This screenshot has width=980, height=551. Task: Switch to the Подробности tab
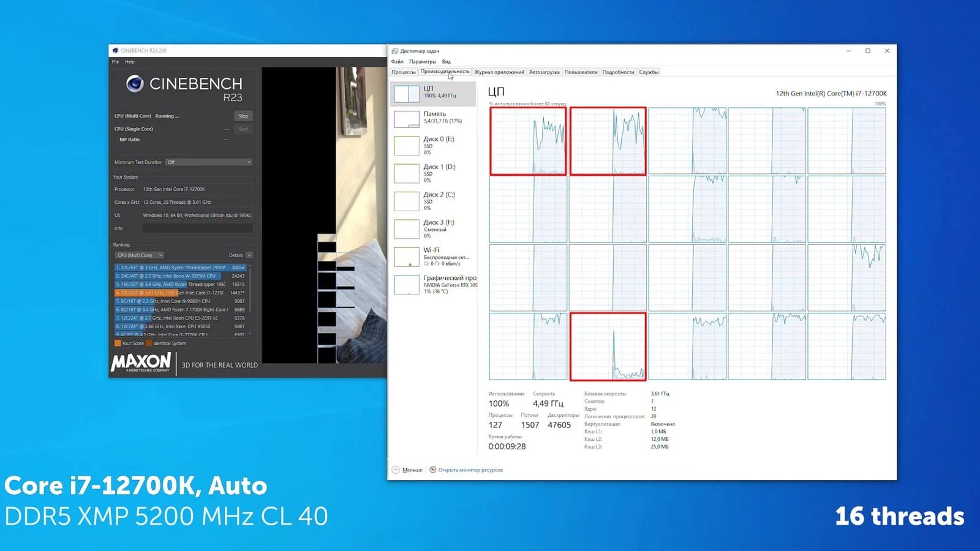[x=618, y=72]
